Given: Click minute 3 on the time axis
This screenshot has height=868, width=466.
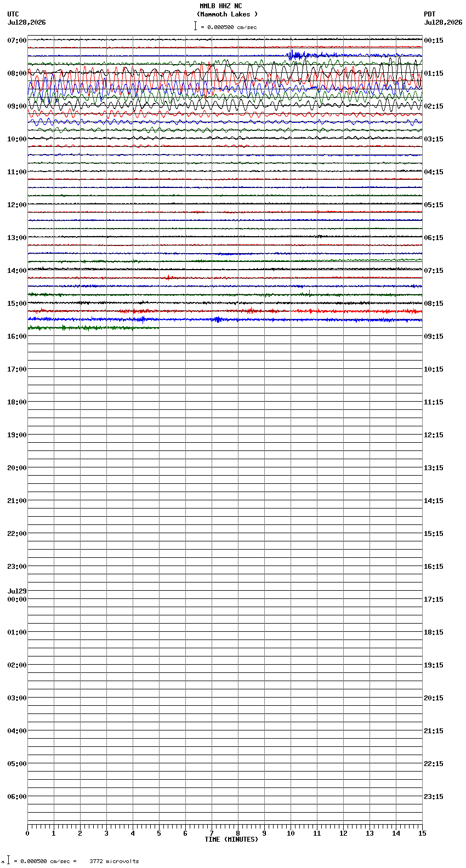Looking at the screenshot, I should coord(106,833).
